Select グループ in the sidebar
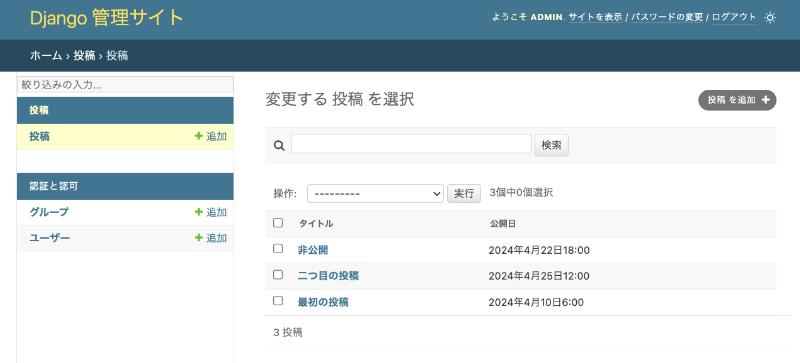Screen dimensions: 800x363 coord(49,212)
